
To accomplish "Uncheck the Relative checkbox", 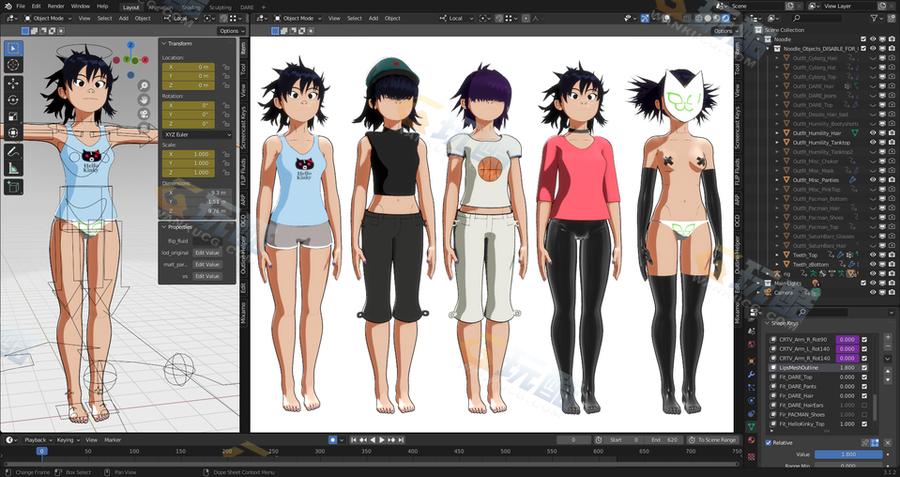I will pyautogui.click(x=769, y=443).
